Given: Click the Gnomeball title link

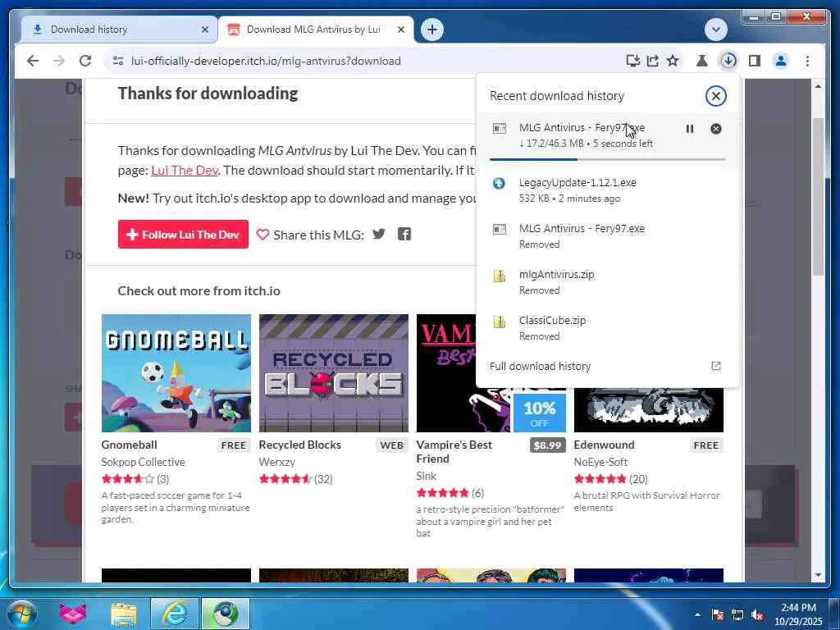Looking at the screenshot, I should tap(129, 445).
